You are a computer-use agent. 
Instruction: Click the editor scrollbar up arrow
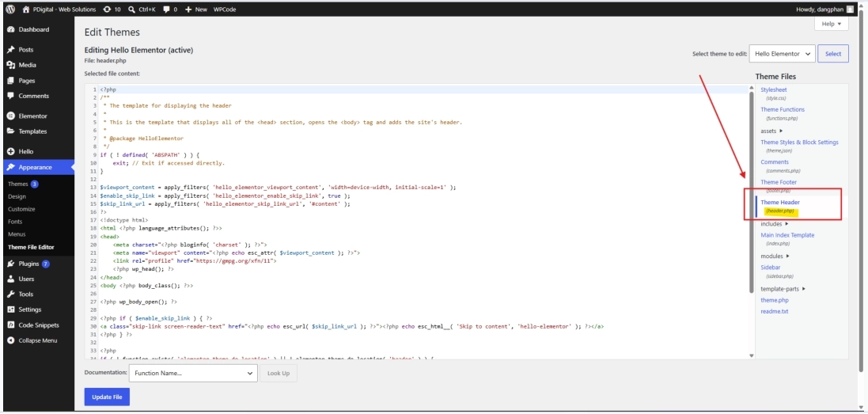pyautogui.click(x=751, y=87)
